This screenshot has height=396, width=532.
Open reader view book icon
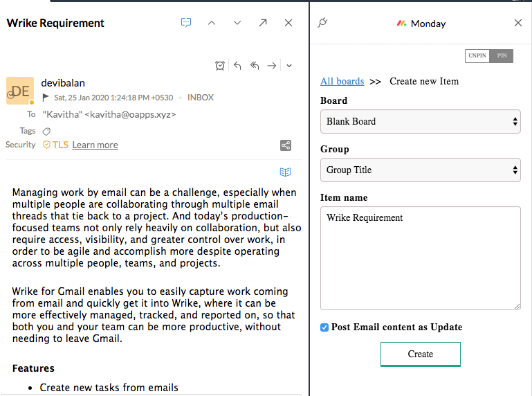click(285, 172)
